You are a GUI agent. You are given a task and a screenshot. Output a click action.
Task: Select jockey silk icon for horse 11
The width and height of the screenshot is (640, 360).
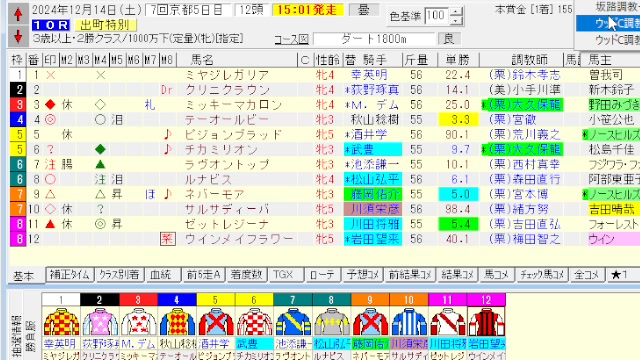(x=447, y=322)
